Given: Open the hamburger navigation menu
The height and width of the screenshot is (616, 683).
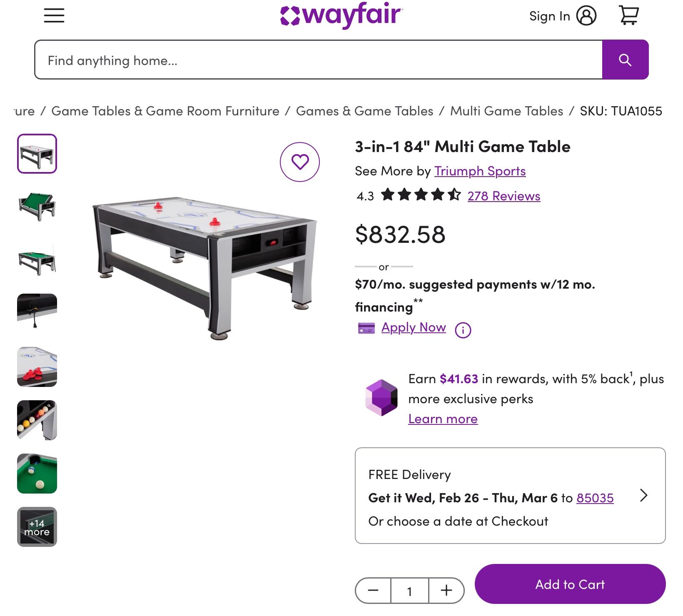Looking at the screenshot, I should click(54, 15).
